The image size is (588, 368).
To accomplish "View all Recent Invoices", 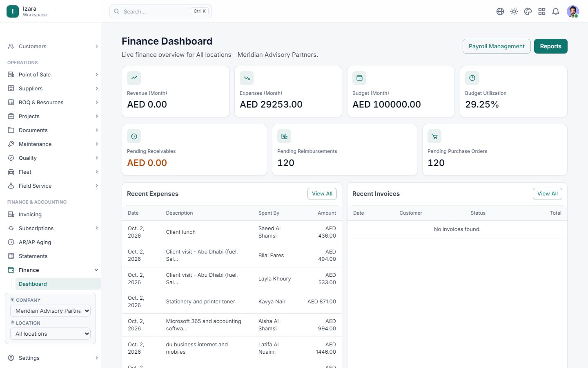I will 548,194.
